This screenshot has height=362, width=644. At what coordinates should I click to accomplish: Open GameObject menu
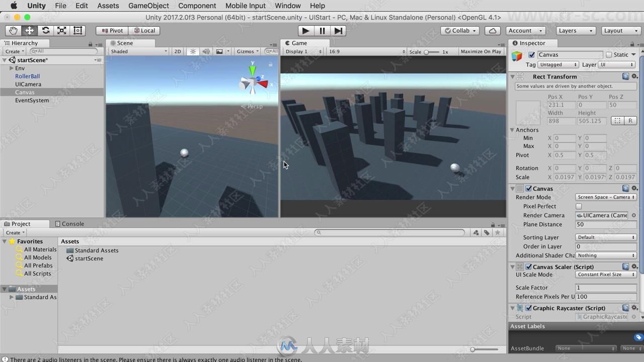pyautogui.click(x=149, y=6)
